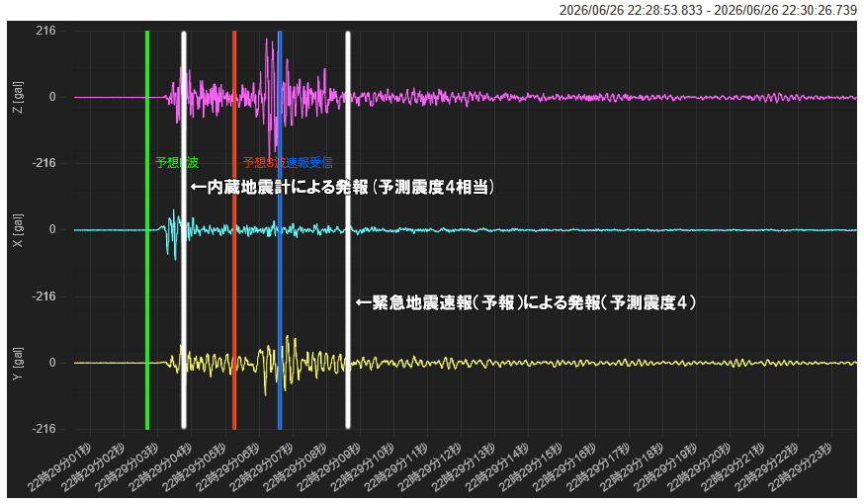Click the red 予想S波 vertical marker line
This screenshot has width=864, height=504.
(x=234, y=229)
